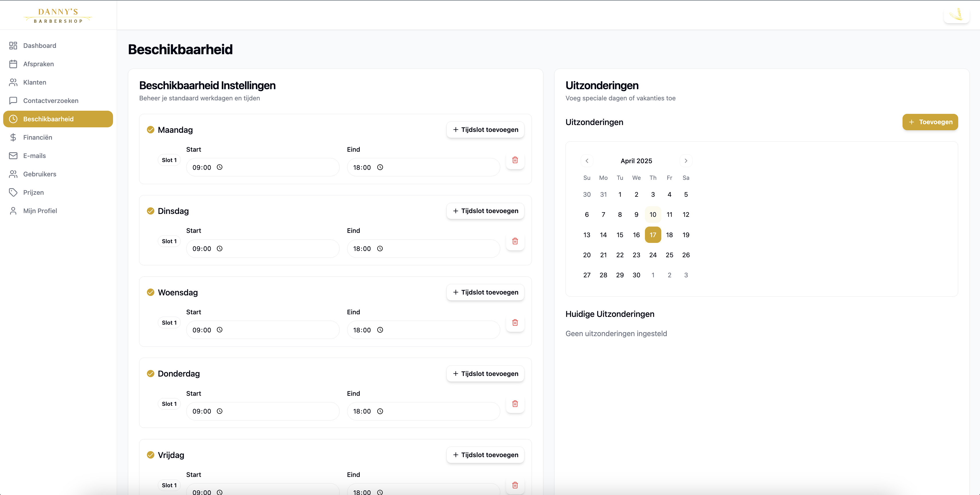Open the clock picker for Dinsdag start time
Viewport: 980px width, 495px height.
pos(219,249)
